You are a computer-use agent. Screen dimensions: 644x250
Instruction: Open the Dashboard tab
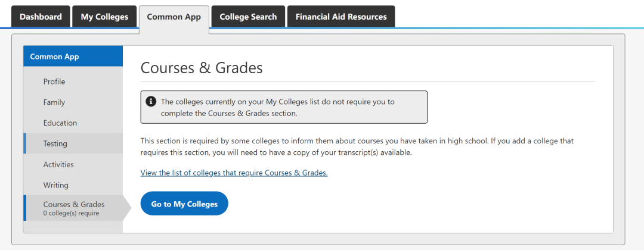(41, 17)
